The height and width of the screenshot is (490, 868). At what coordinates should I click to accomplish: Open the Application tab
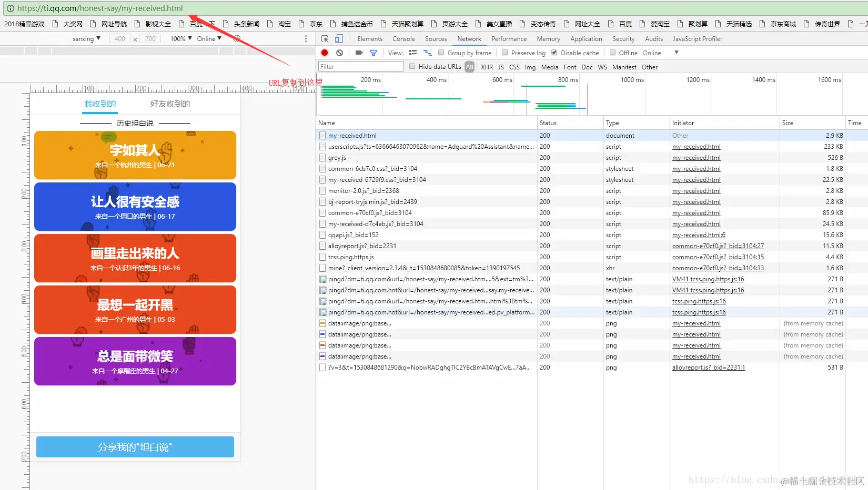pos(586,39)
